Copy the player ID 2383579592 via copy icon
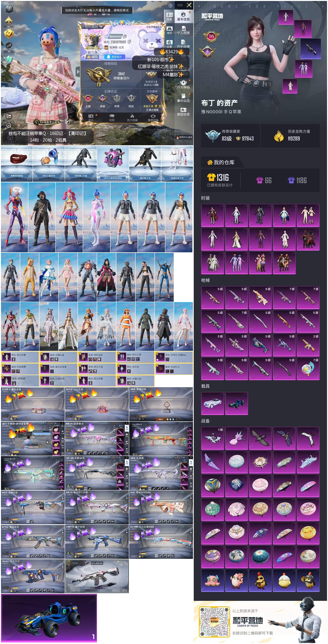The image size is (328, 644). 129,41
